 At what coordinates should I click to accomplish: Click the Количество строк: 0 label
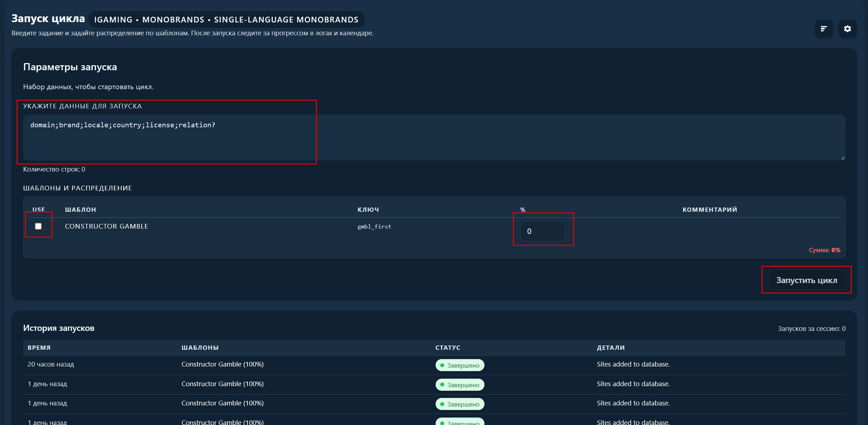tap(54, 169)
